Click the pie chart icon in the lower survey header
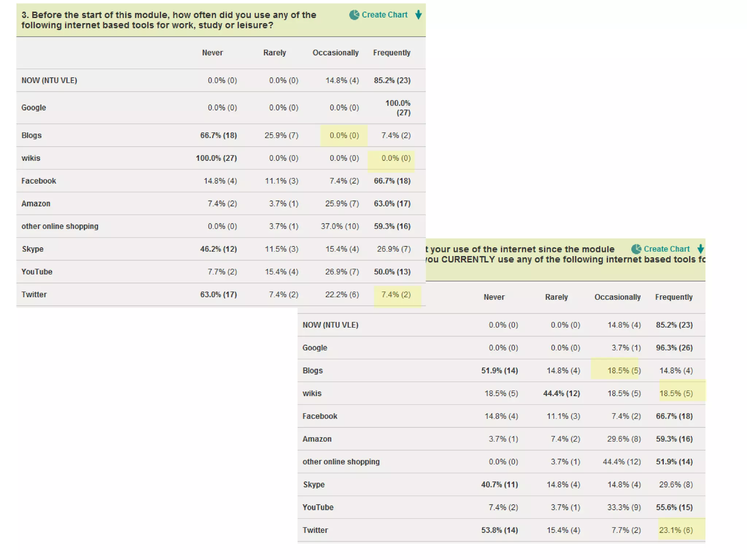747x560 pixels. [x=636, y=249]
